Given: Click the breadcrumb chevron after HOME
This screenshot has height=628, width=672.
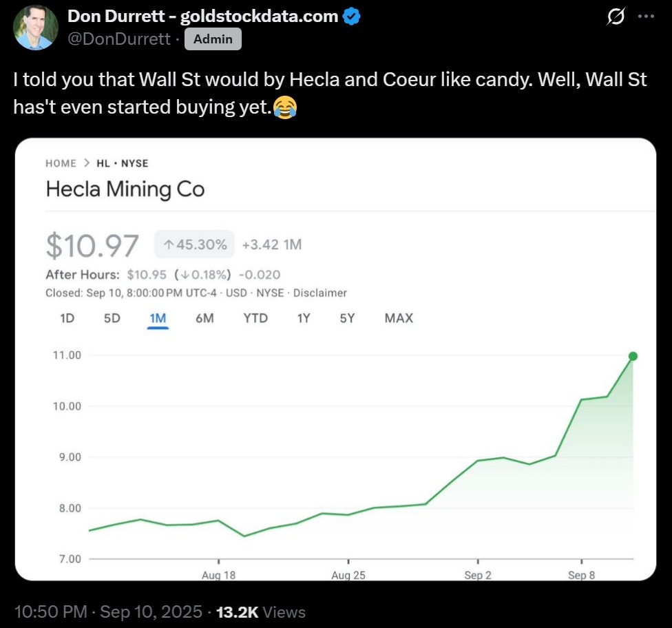Looking at the screenshot, I should [x=87, y=163].
